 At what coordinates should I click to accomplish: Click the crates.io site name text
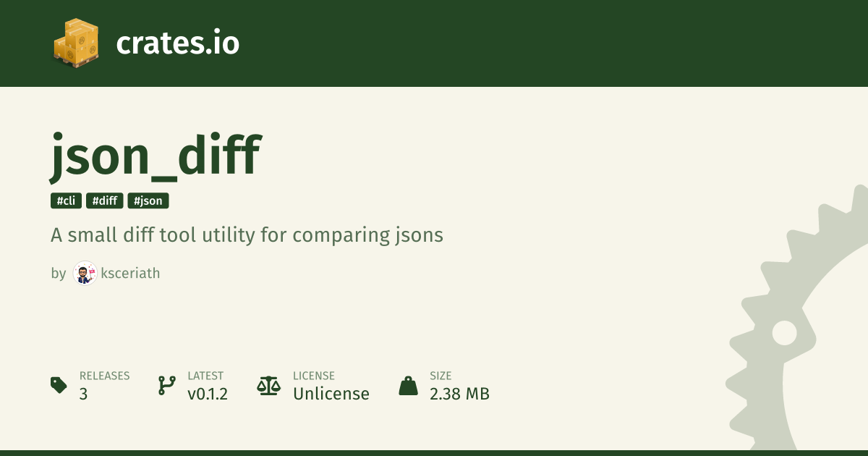177,43
